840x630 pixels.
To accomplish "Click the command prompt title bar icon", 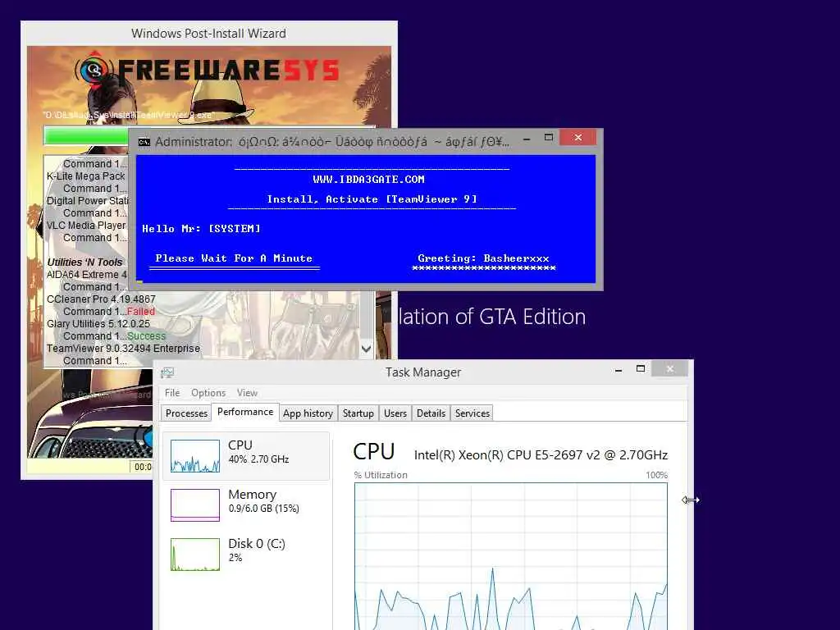I will pos(144,142).
